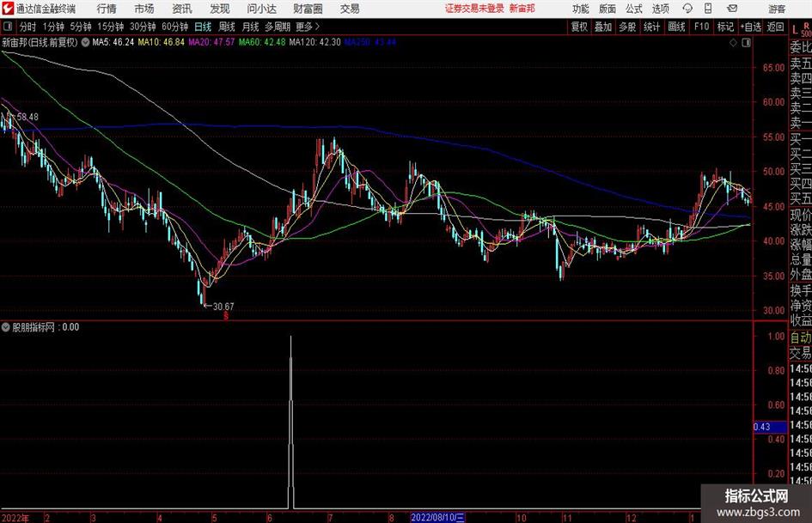Open the mail envelope icon

[x=732, y=9]
